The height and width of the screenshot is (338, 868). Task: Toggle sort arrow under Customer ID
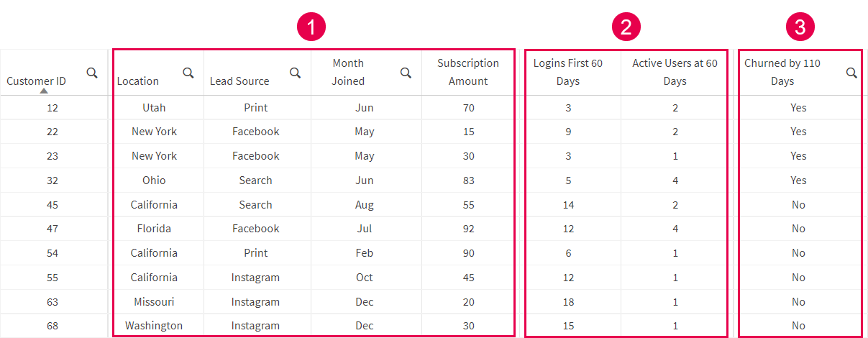[x=44, y=91]
